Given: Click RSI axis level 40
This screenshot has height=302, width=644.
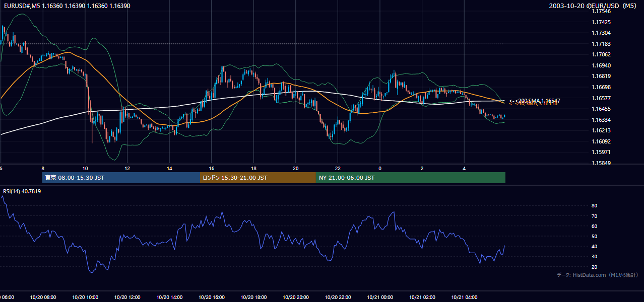Looking at the screenshot, I should (x=594, y=246).
